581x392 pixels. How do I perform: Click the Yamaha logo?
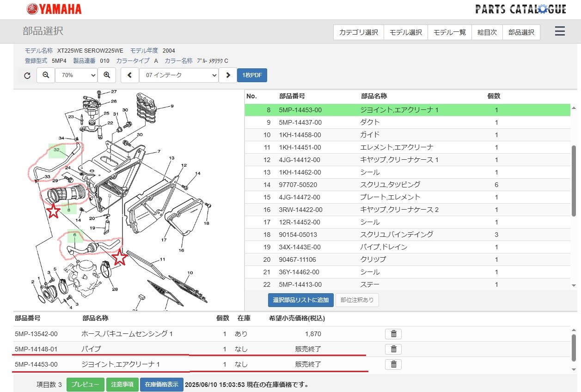54,9
